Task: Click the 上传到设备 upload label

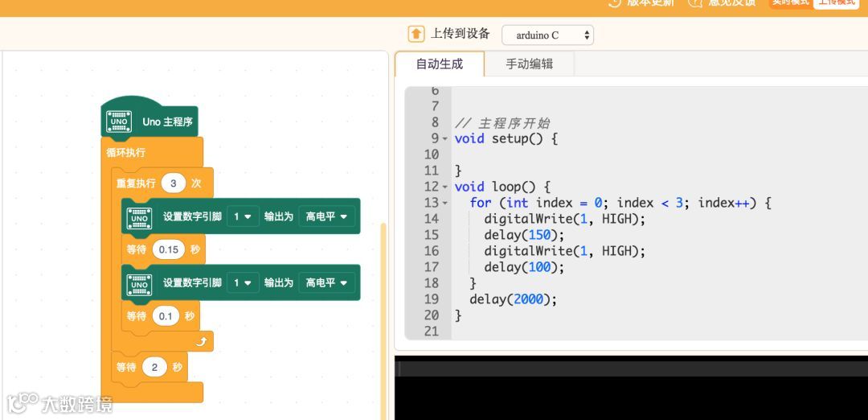Action: [461, 34]
